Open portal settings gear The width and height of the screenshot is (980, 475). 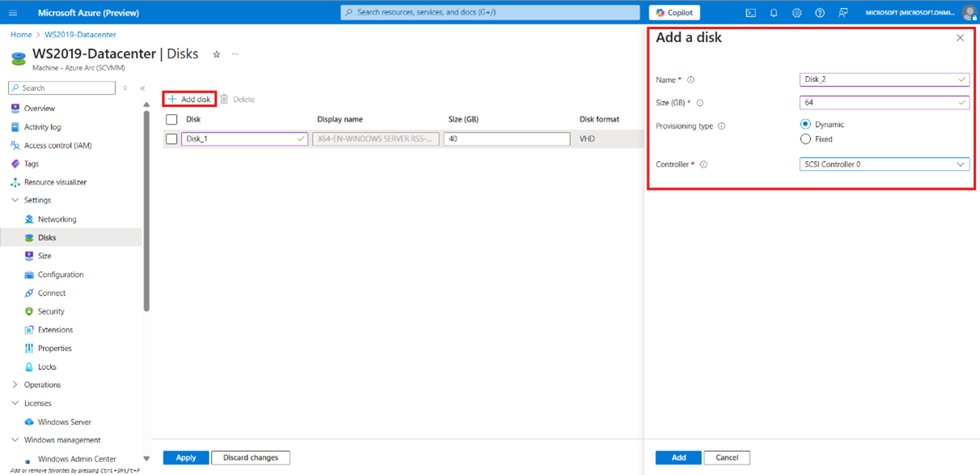click(797, 13)
